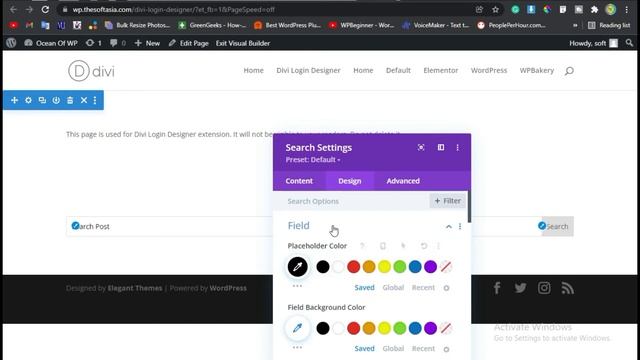Select red swatch for Placeholder Color
Screen dimensions: 640x360
click(353, 267)
